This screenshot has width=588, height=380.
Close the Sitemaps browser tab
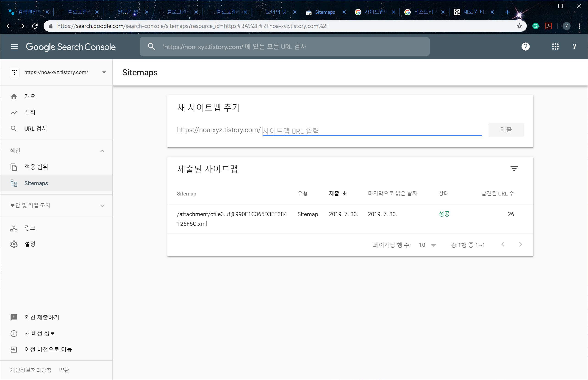(344, 12)
